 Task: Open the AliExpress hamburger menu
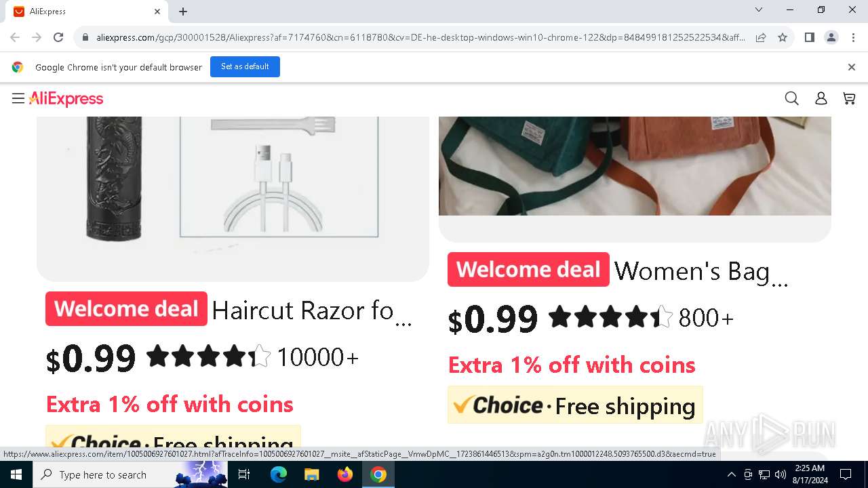18,99
